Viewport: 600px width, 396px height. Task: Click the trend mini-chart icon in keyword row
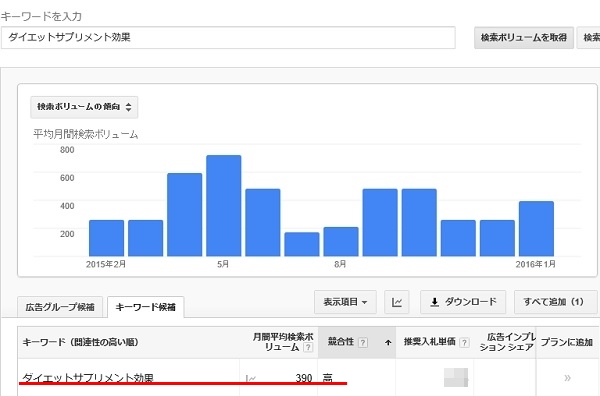click(x=251, y=378)
